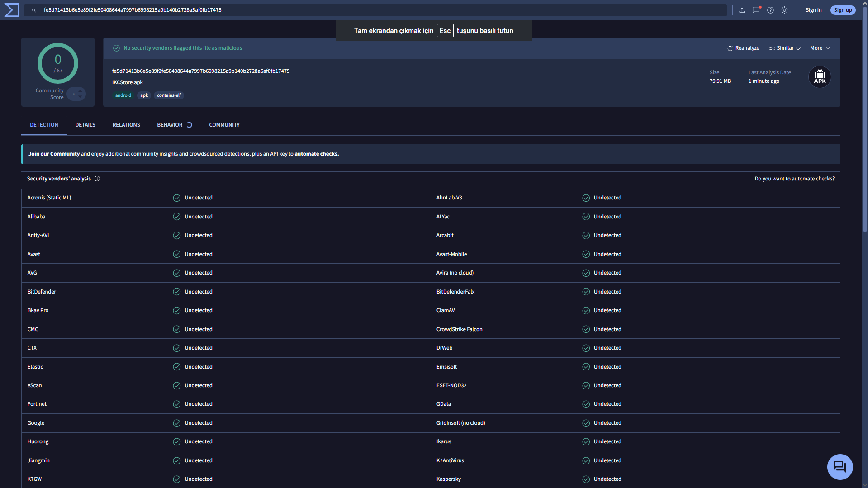Switch to the Detection tab
Viewport: 868px width, 488px height.
(44, 125)
